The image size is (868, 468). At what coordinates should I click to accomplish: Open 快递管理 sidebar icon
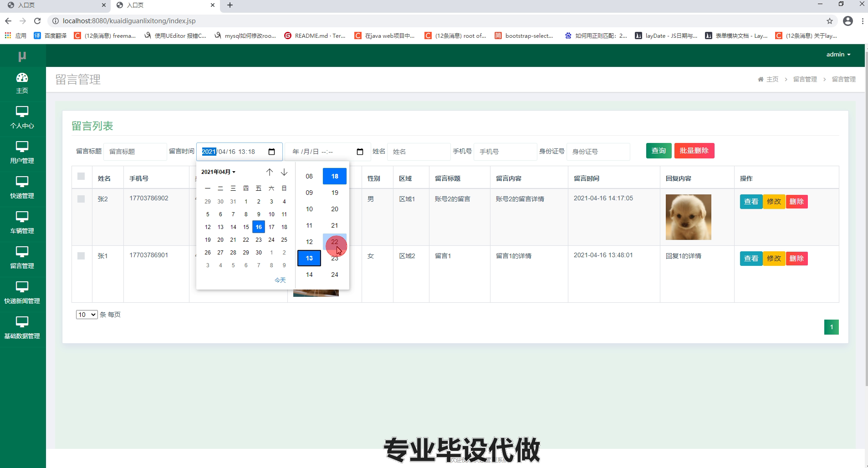click(x=22, y=182)
